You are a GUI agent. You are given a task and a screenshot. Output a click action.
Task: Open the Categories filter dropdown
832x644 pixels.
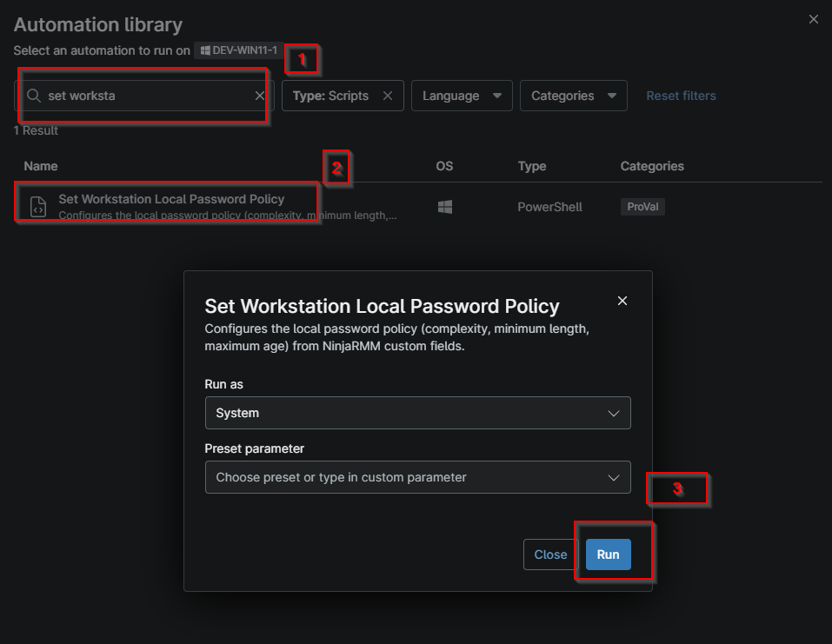coord(574,96)
